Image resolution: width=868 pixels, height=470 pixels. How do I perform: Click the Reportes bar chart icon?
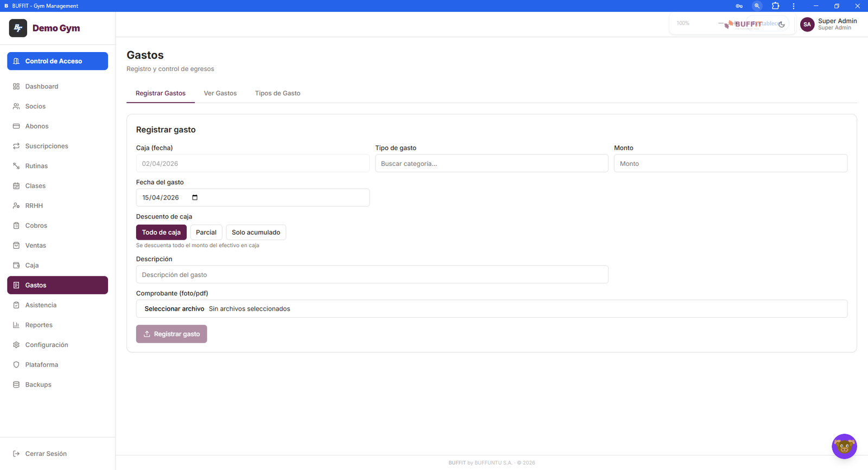[x=16, y=325]
